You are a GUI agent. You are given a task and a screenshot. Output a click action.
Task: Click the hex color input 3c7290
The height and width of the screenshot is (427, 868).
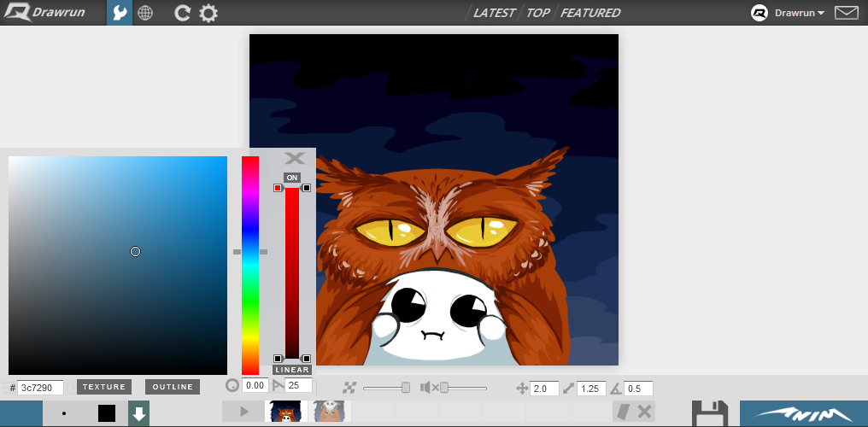pyautogui.click(x=40, y=388)
